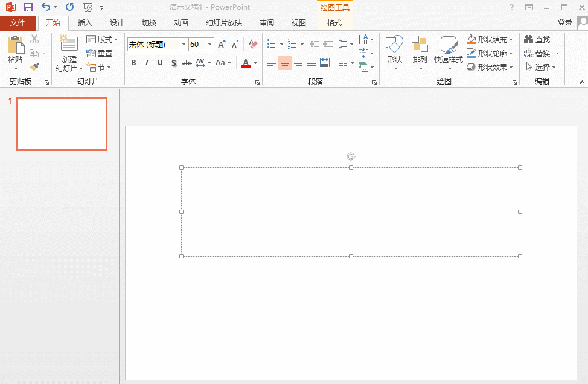Open the font name dropdown (宋体)

coord(184,44)
